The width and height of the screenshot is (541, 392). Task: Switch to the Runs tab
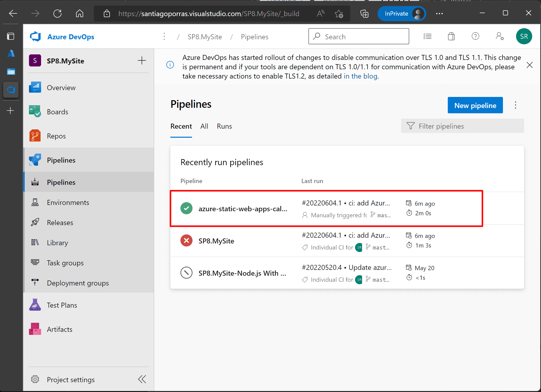224,126
